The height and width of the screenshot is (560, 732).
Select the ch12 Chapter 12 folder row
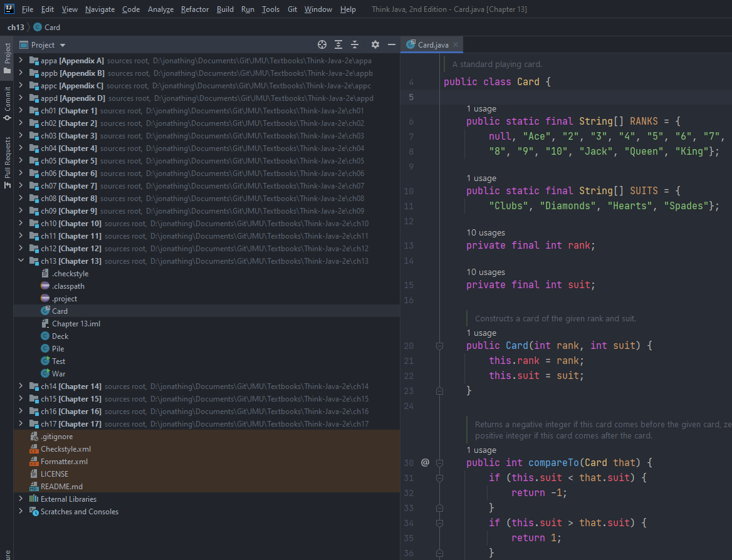(207, 248)
